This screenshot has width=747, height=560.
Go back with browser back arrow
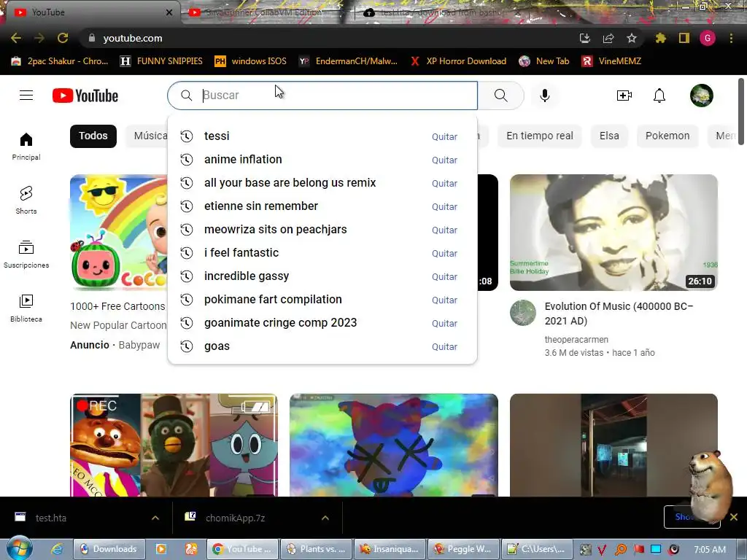(x=16, y=38)
